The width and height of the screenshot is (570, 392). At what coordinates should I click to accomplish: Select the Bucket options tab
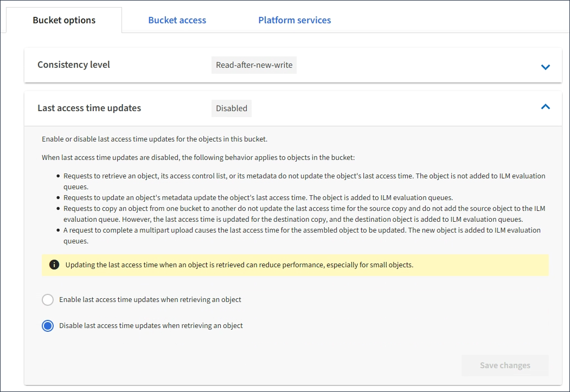click(64, 20)
